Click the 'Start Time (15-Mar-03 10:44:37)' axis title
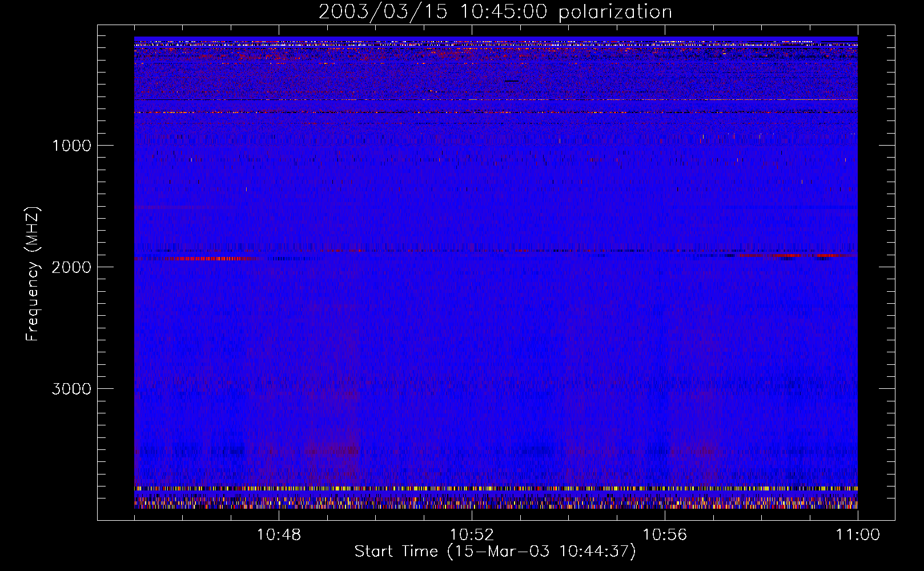The image size is (924, 571). 495,552
